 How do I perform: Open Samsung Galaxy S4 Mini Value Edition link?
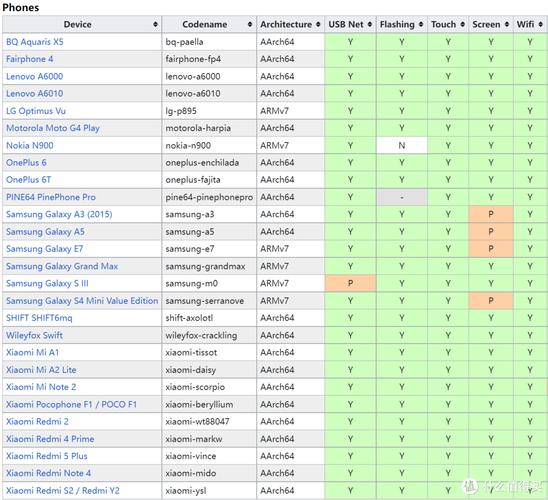click(x=82, y=301)
